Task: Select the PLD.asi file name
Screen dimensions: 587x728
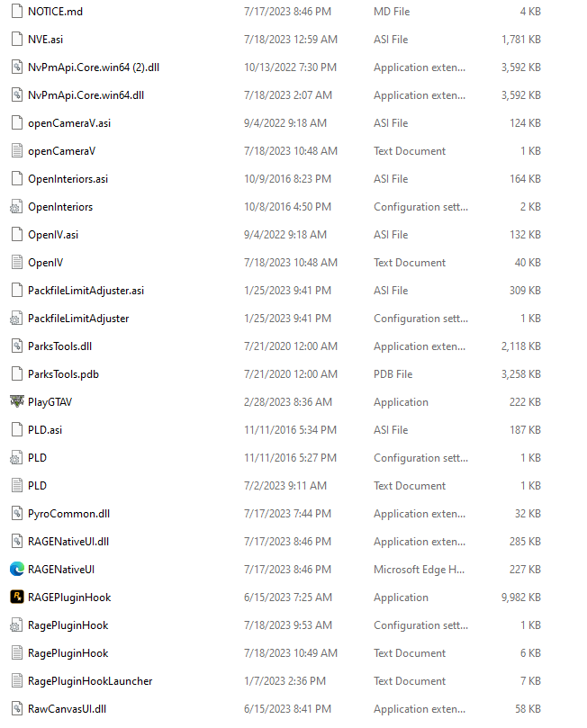Action: click(x=45, y=430)
